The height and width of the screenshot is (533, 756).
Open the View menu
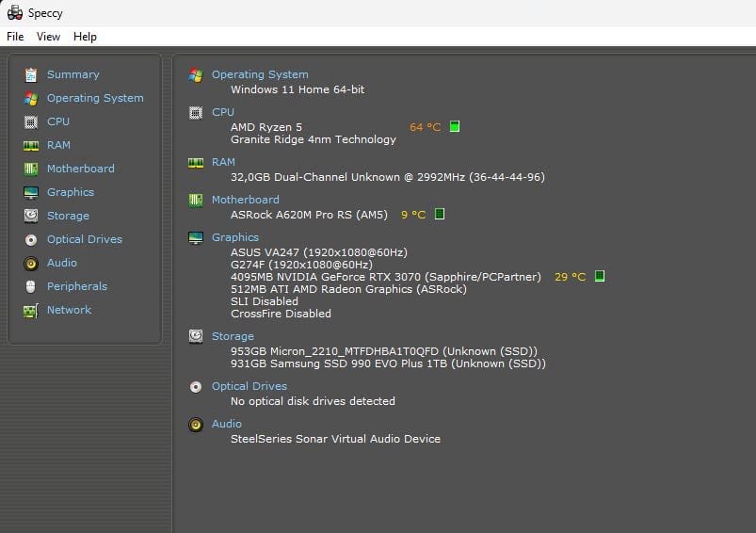48,37
